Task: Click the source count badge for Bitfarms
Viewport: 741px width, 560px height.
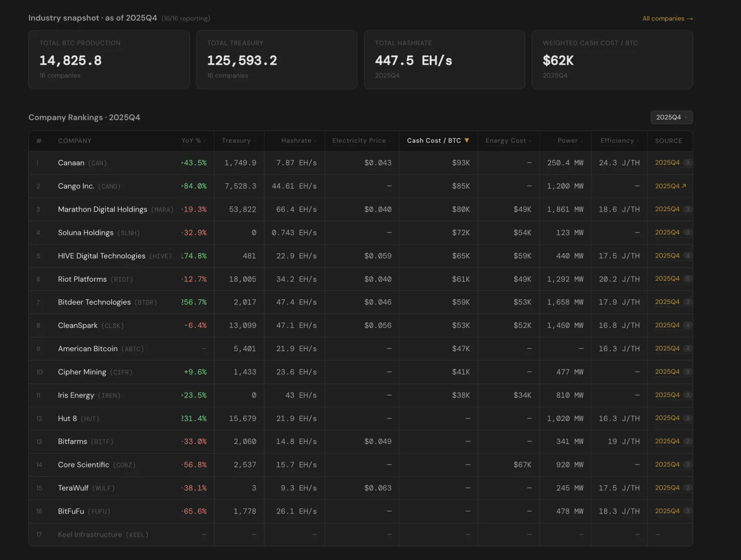Action: point(688,441)
